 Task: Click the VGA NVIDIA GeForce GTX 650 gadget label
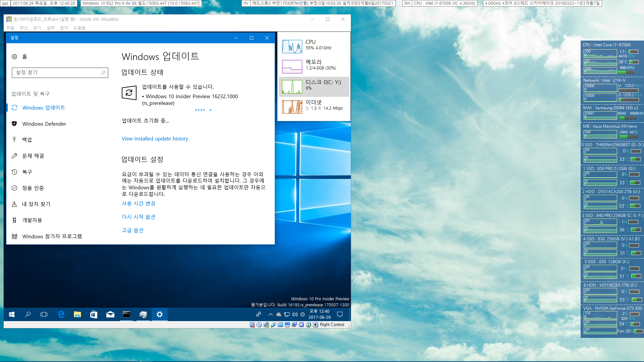(x=612, y=308)
